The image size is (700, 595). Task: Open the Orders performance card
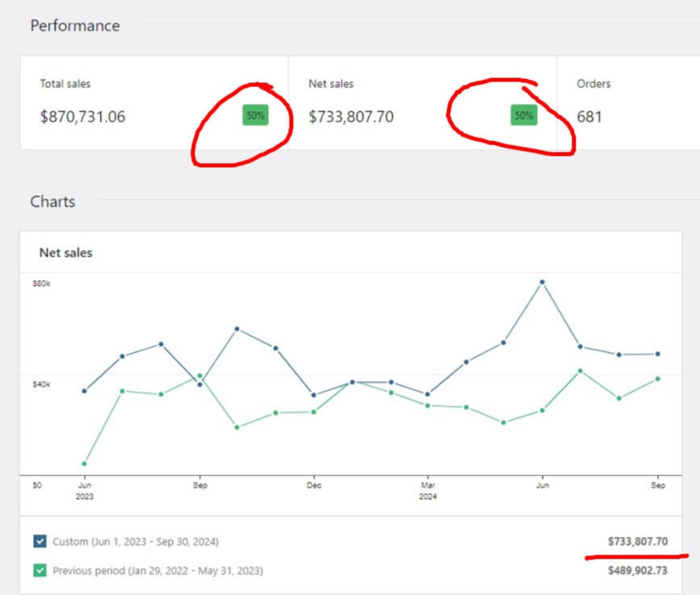[629, 103]
